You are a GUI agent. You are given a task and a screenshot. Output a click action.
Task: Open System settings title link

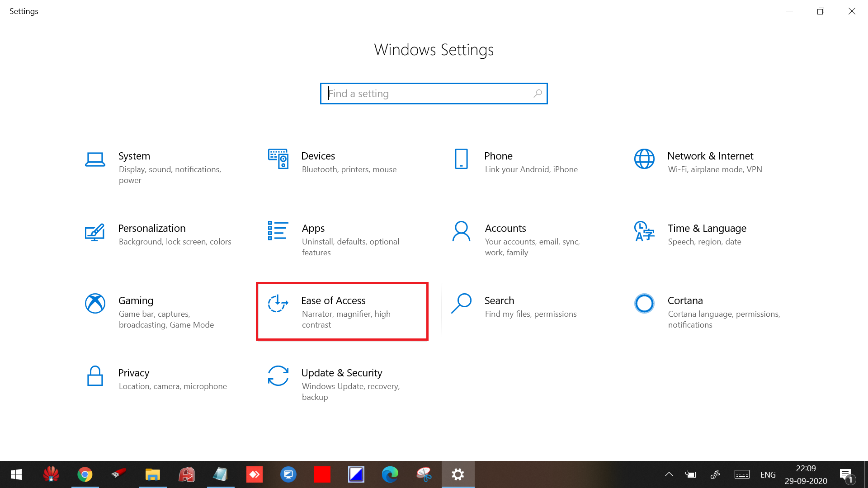tap(134, 156)
